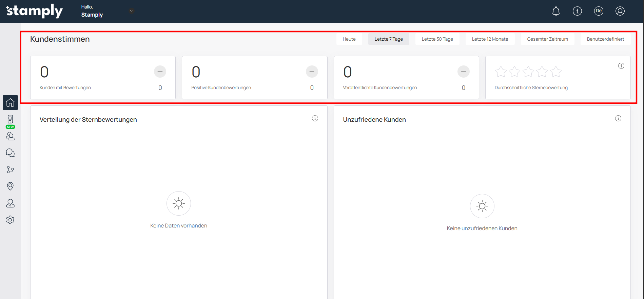Open the notifications bell
This screenshot has height=299, width=644.
[x=556, y=11]
